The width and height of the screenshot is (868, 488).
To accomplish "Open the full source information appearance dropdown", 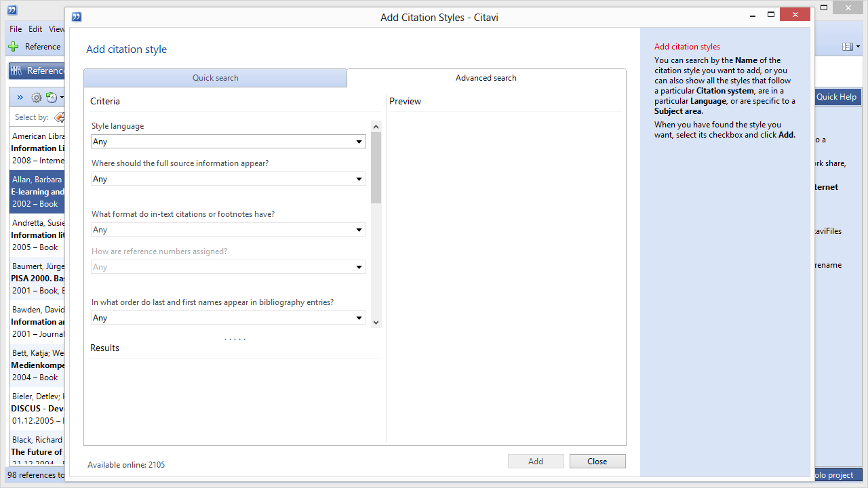I will (x=359, y=178).
